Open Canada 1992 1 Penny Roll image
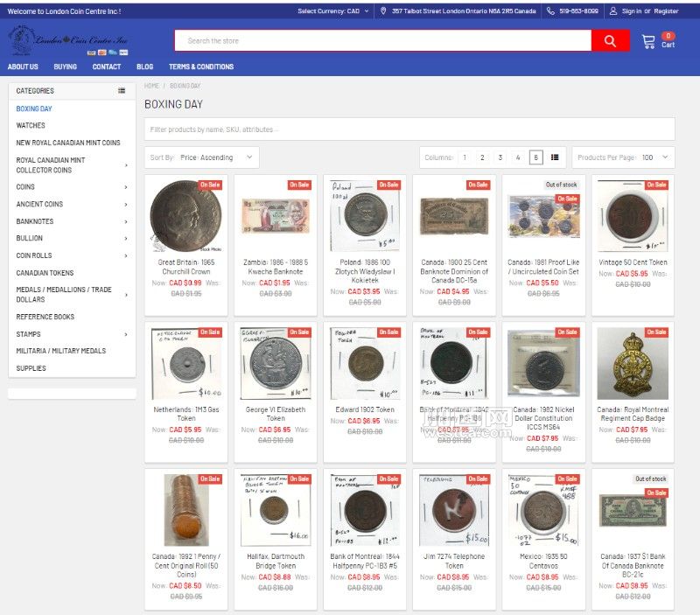 [x=186, y=510]
